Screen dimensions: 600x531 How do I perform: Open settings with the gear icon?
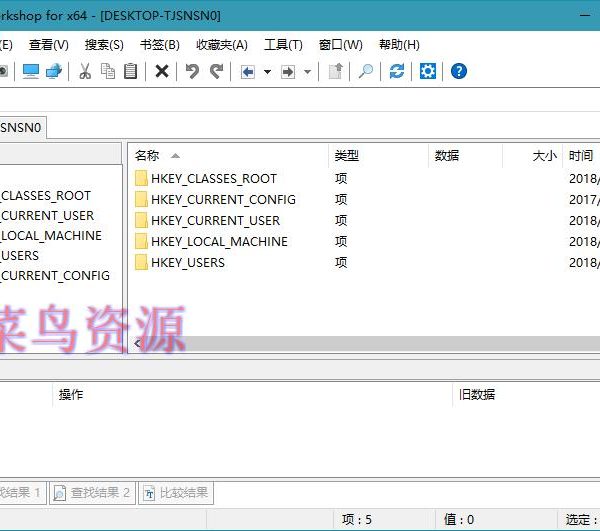click(x=428, y=71)
